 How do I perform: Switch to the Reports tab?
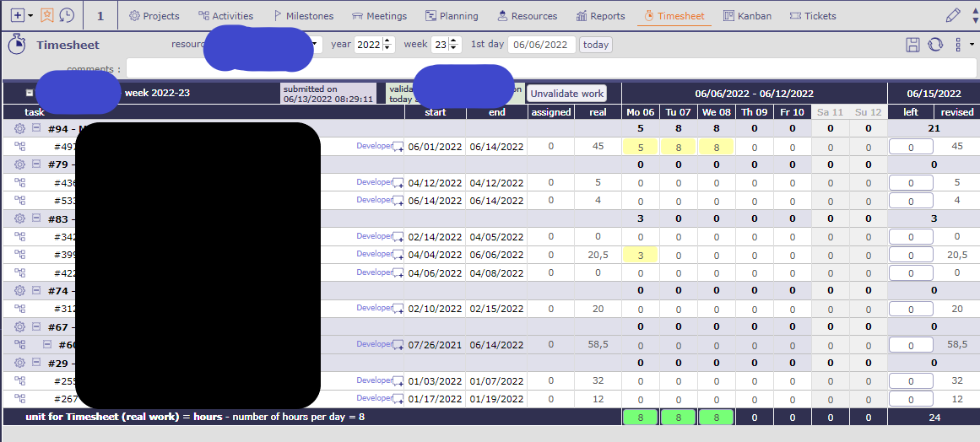point(601,16)
